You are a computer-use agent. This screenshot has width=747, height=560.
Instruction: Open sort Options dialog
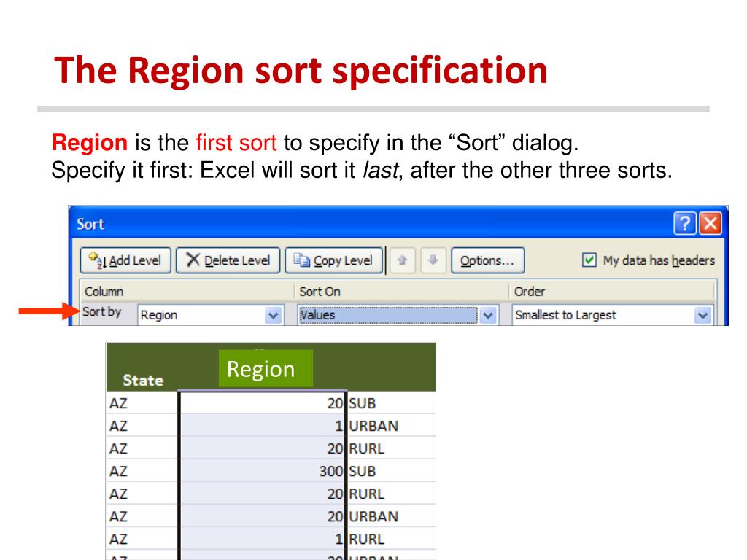point(487,260)
